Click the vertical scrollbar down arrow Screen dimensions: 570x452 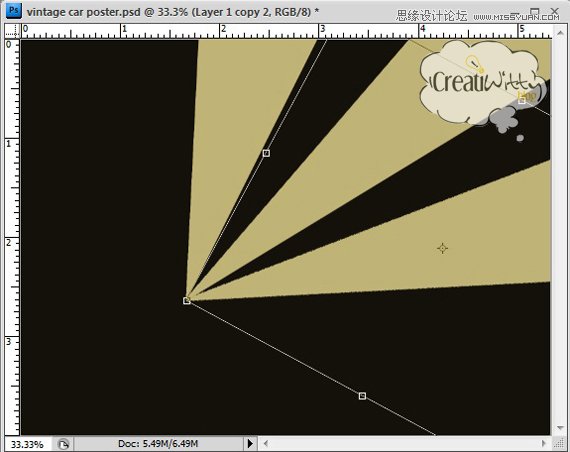point(560,428)
